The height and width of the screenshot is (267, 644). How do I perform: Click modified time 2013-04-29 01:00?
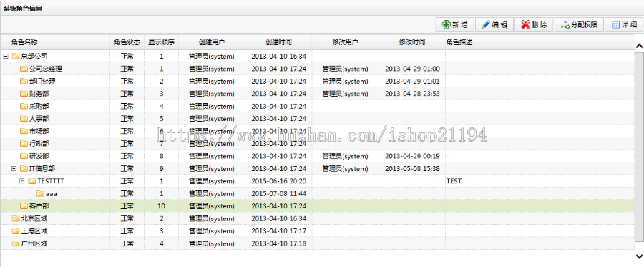point(412,69)
